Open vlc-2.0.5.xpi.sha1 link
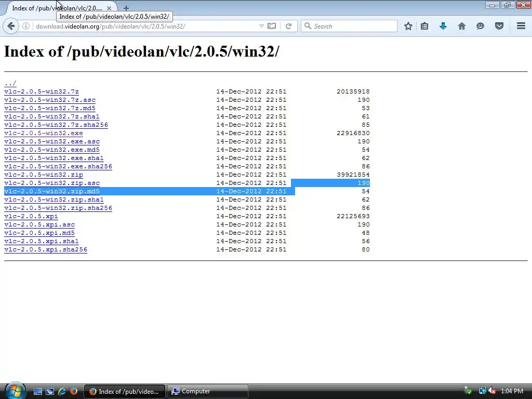The image size is (532, 399). click(42, 241)
